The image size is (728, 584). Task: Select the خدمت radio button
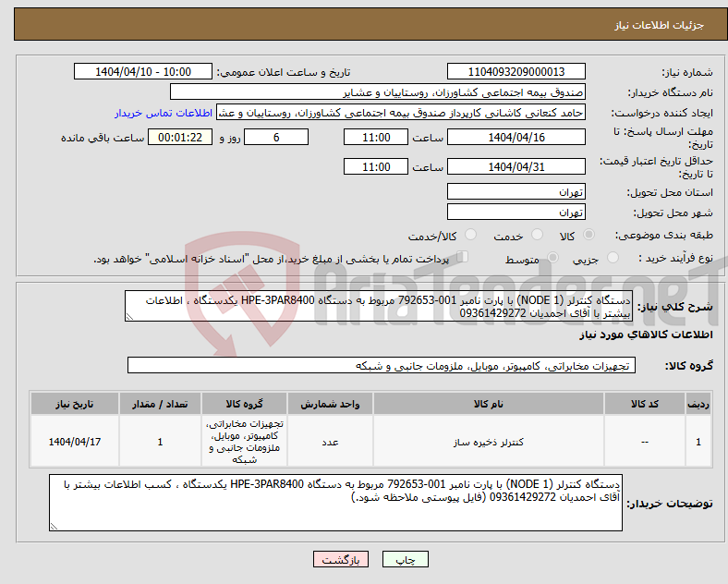tap(537, 235)
